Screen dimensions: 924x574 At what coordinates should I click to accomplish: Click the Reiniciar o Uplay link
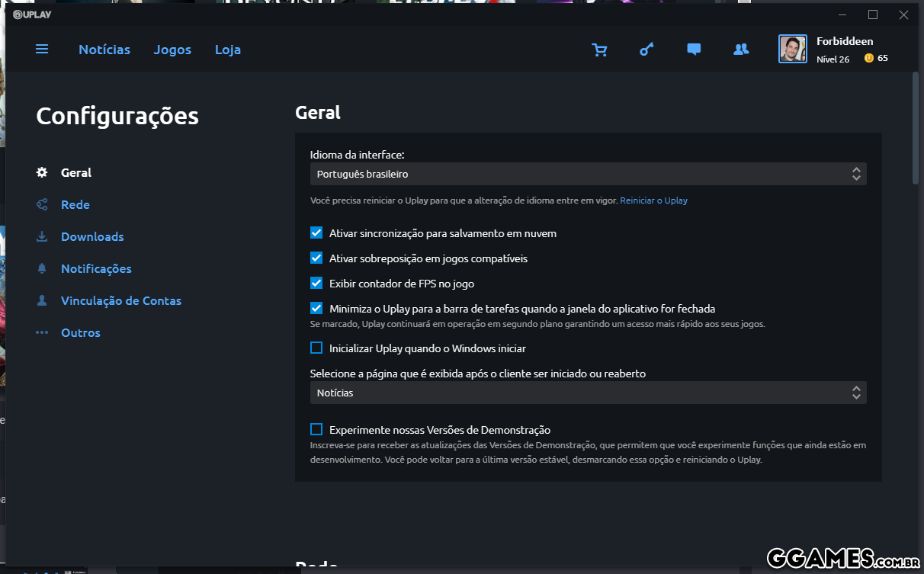click(653, 200)
